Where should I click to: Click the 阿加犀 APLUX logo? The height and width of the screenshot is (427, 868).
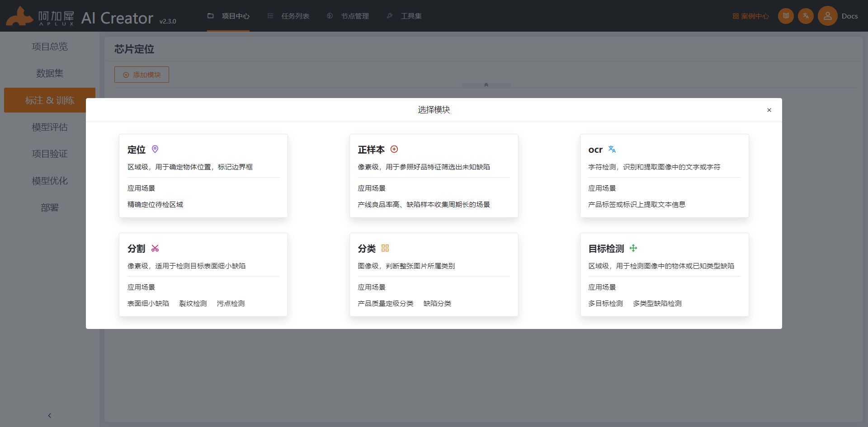point(40,17)
